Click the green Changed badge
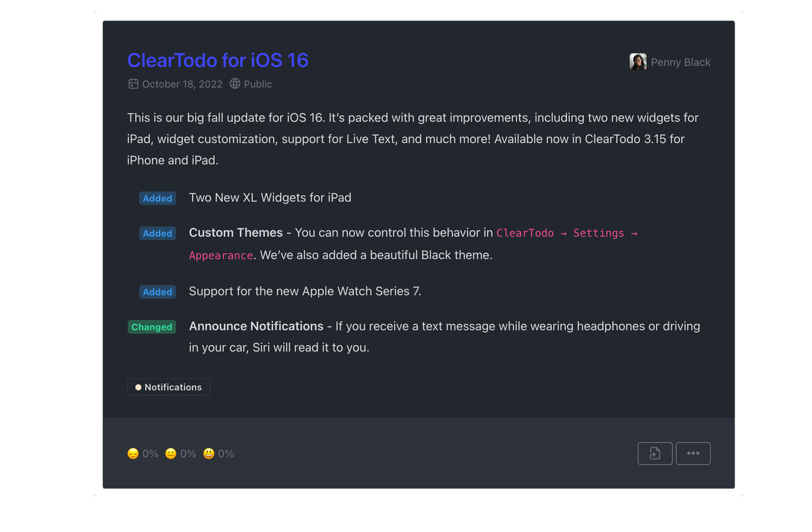This screenshot has height=532, width=812. [152, 327]
